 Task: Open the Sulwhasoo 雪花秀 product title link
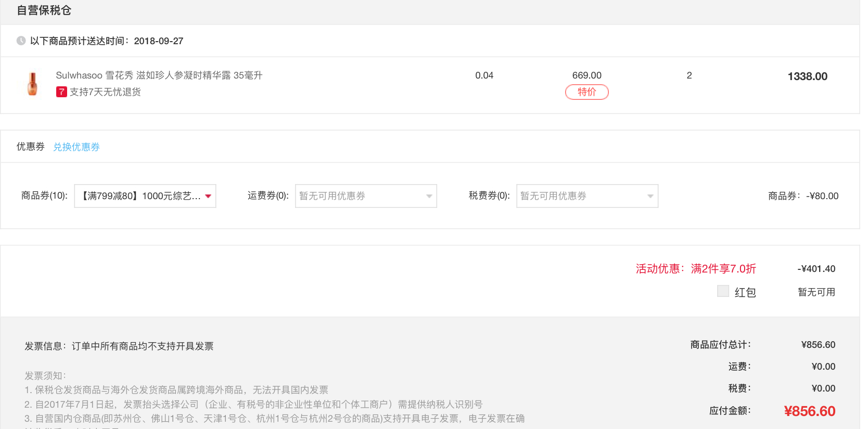pyautogui.click(x=159, y=75)
